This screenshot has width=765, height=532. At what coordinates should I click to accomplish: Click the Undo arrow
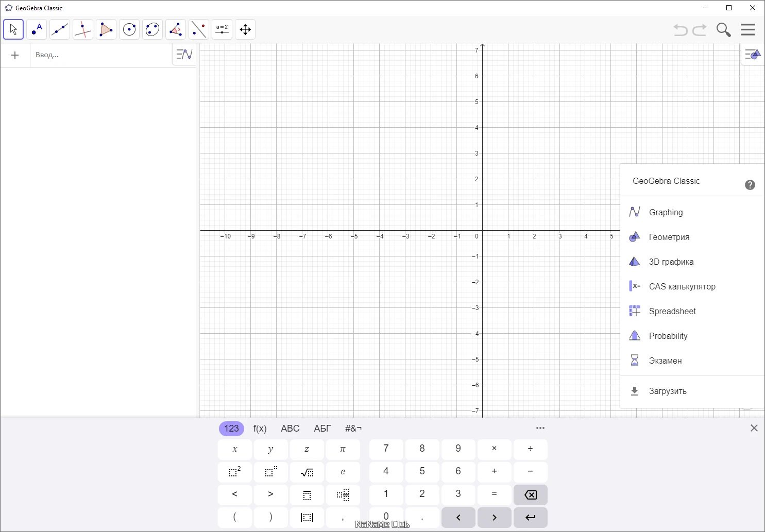(x=681, y=30)
